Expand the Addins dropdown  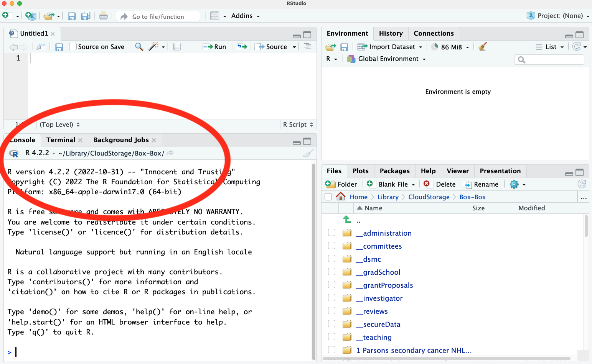(x=246, y=16)
